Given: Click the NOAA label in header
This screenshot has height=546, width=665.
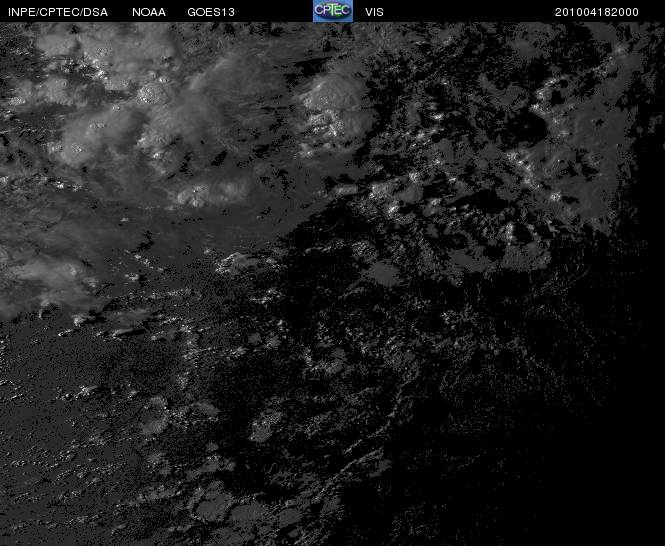Looking at the screenshot, I should coord(149,12).
